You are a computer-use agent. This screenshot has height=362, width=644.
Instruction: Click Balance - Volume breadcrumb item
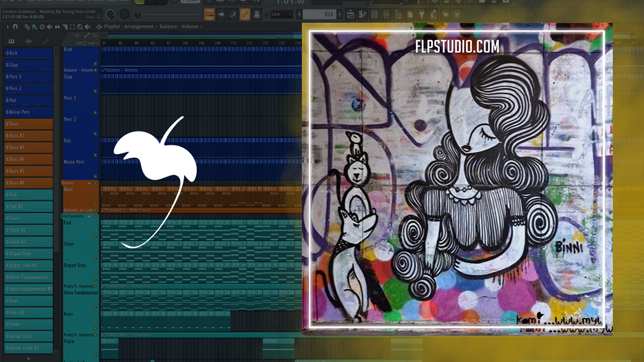click(x=179, y=27)
